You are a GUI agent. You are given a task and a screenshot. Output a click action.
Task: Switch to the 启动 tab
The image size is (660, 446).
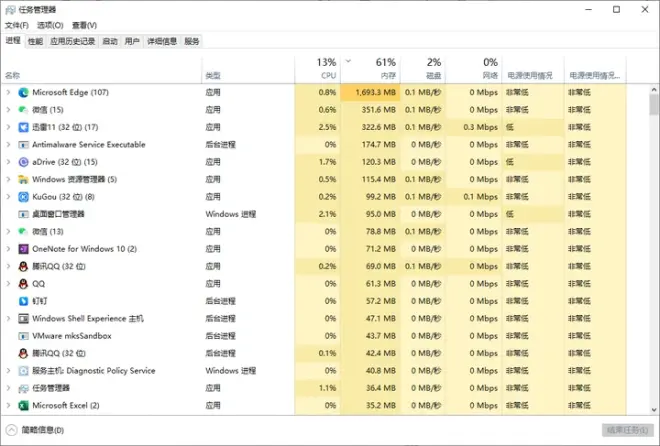110,41
